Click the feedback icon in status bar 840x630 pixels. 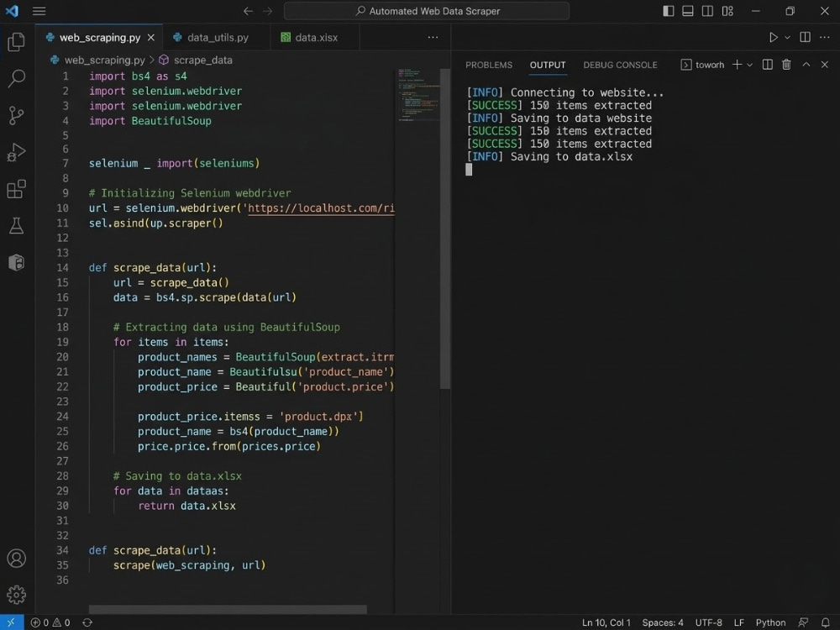(x=803, y=622)
